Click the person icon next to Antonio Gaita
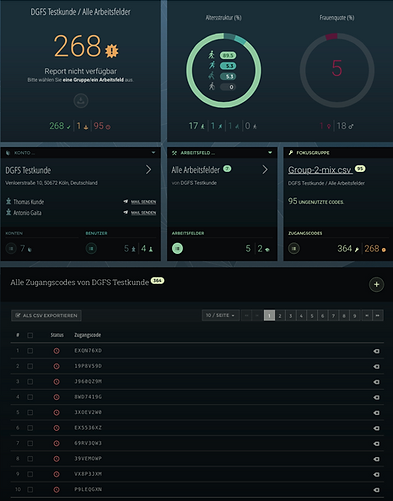Viewport: 393px width, 501px height. (9, 212)
